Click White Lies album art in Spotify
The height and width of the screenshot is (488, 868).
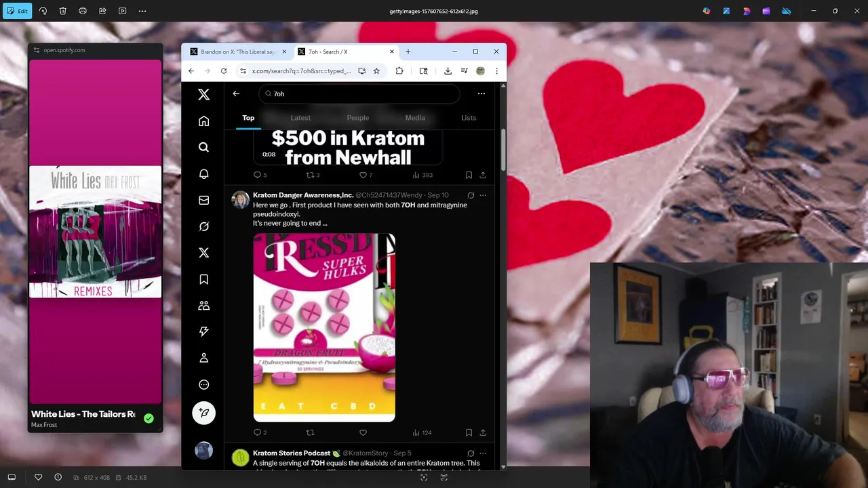(95, 232)
